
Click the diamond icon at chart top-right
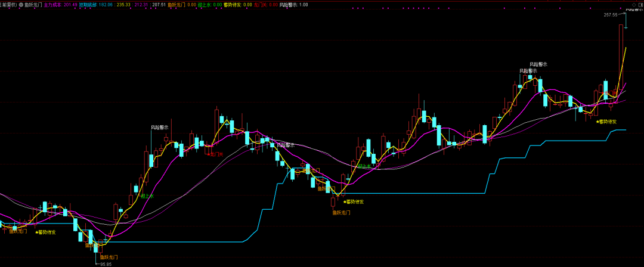pyautogui.click(x=633, y=4)
